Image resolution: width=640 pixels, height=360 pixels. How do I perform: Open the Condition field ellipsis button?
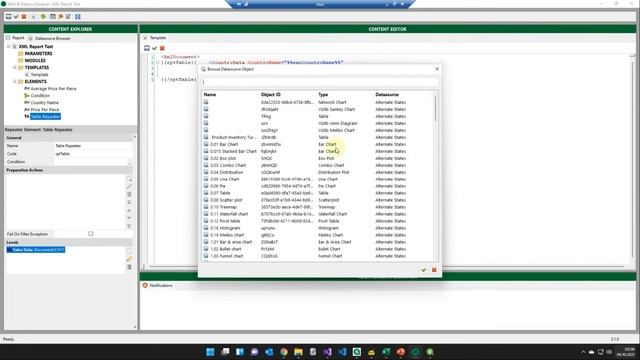[x=129, y=162]
